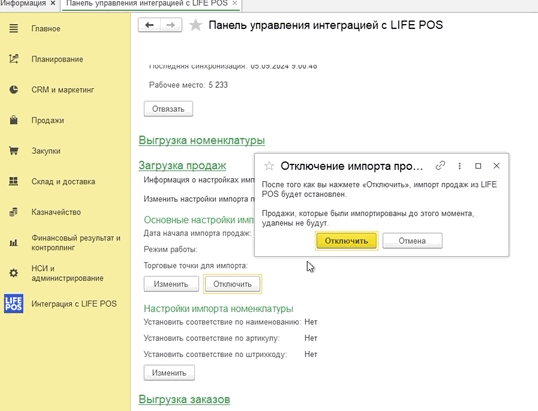
Task: Click Отключить next to Изменить button
Action: [x=232, y=284]
